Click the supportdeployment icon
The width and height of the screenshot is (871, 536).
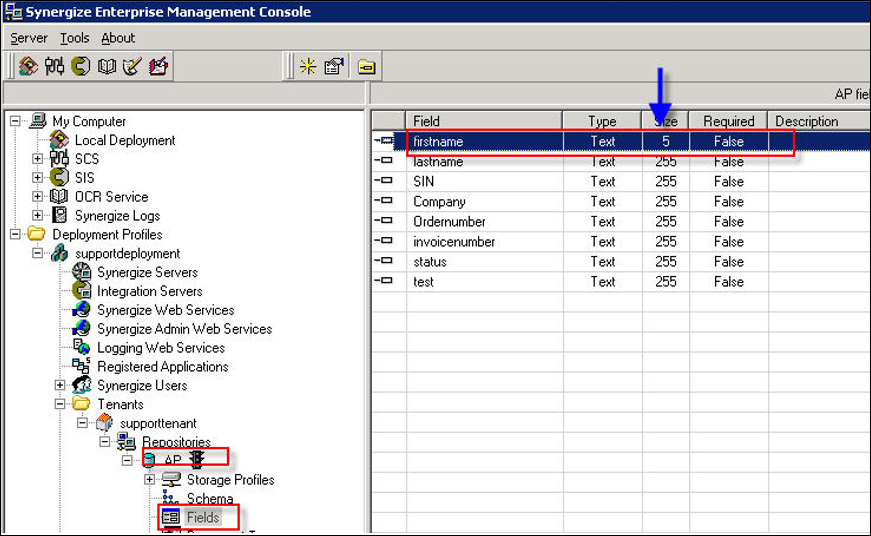tap(59, 253)
